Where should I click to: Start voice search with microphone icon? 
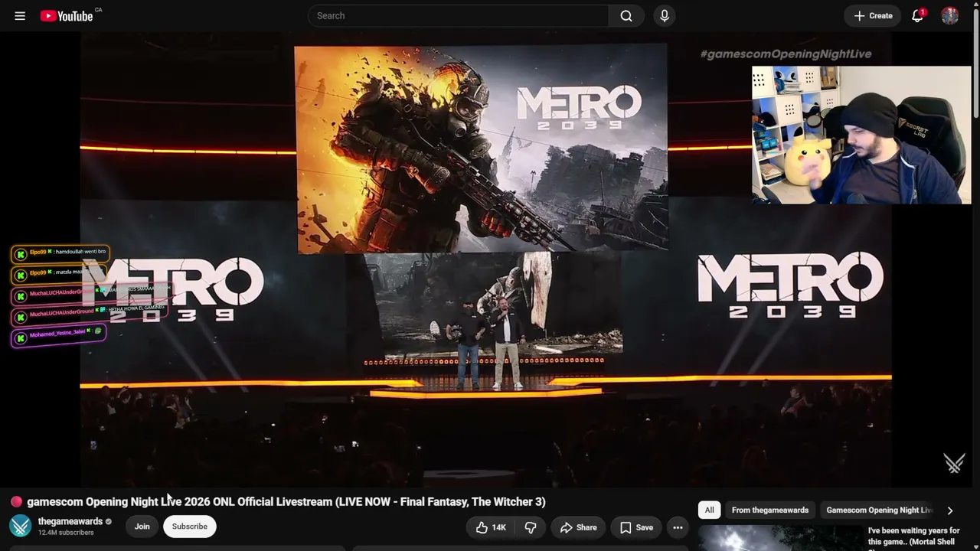[665, 15]
